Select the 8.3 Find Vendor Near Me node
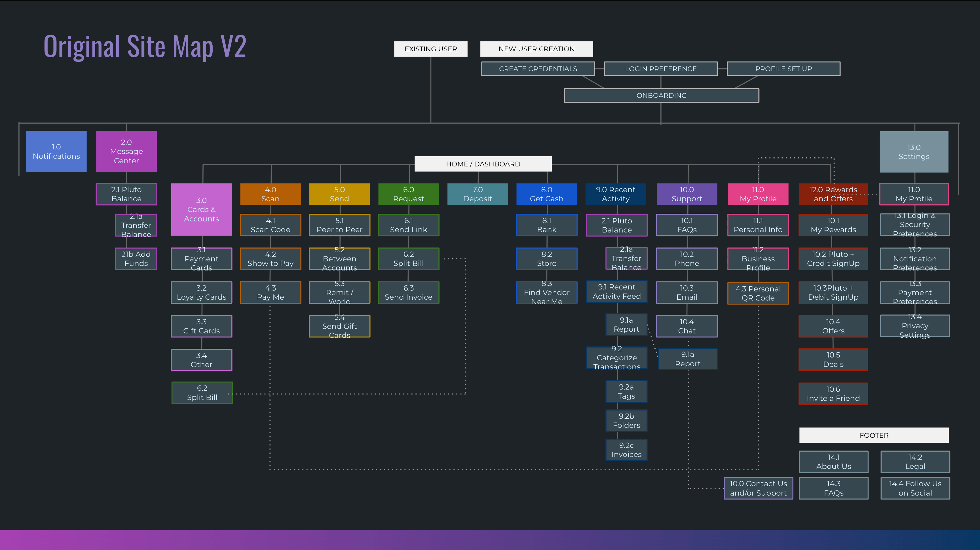Image resolution: width=980 pixels, height=550 pixels. [x=546, y=293]
